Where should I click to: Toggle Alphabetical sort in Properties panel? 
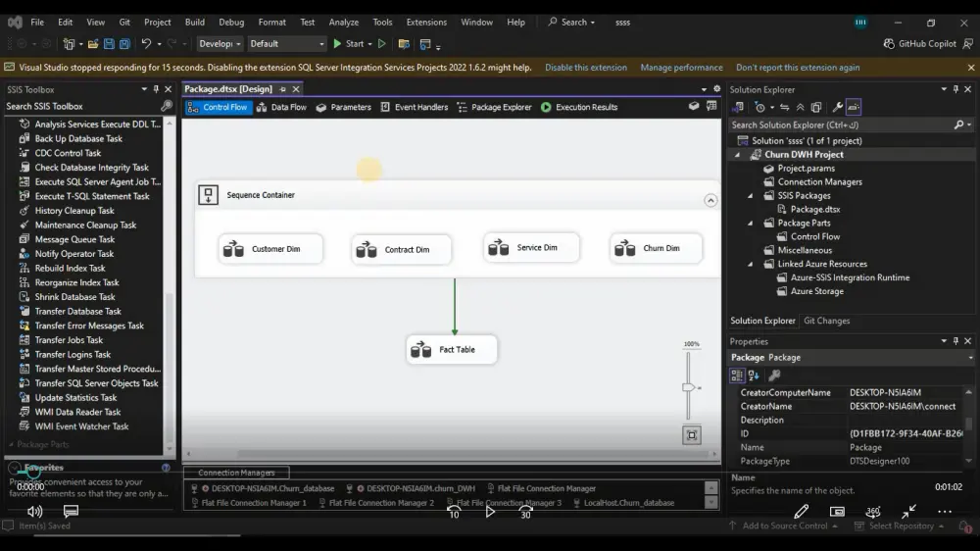[754, 376]
